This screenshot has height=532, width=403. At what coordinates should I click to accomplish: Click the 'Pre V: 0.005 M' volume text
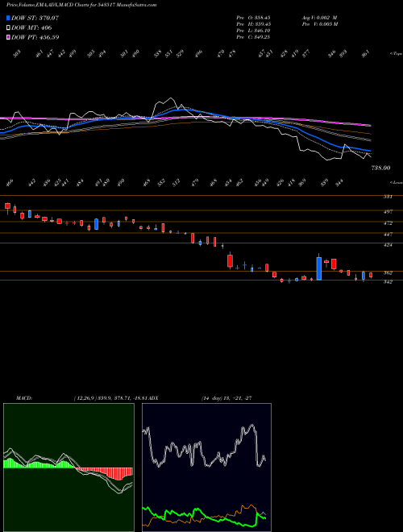319,24
